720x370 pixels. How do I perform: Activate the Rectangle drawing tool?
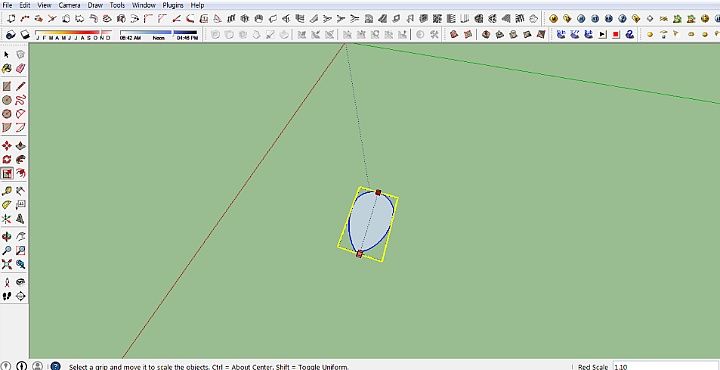tap(6, 86)
